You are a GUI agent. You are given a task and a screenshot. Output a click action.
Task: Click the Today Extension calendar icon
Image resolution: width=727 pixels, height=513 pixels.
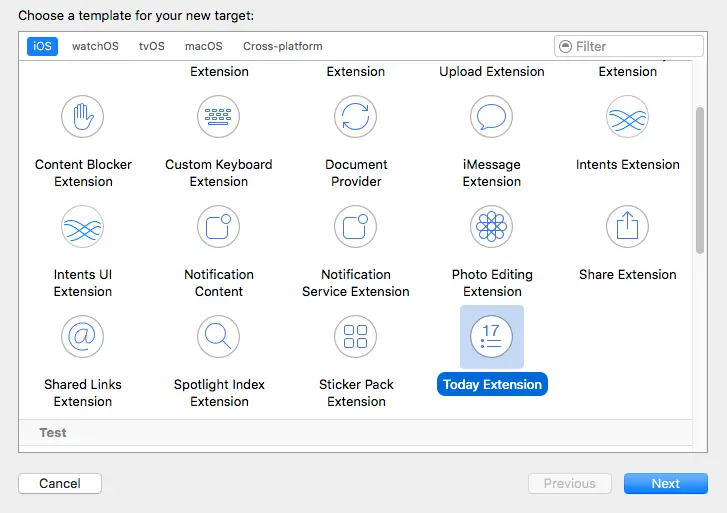pos(491,336)
